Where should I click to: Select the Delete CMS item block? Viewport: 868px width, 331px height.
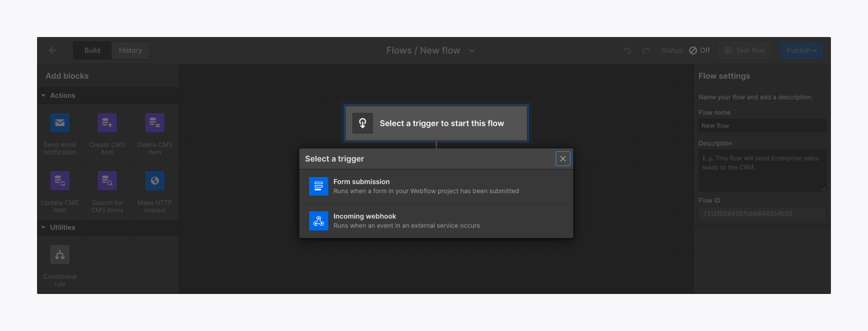[x=155, y=133]
